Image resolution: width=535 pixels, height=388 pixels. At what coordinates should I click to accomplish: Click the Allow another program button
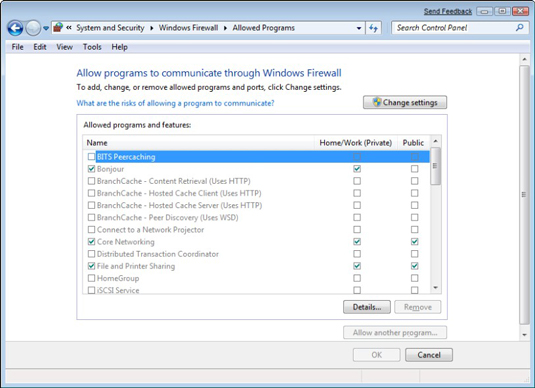pos(395,332)
